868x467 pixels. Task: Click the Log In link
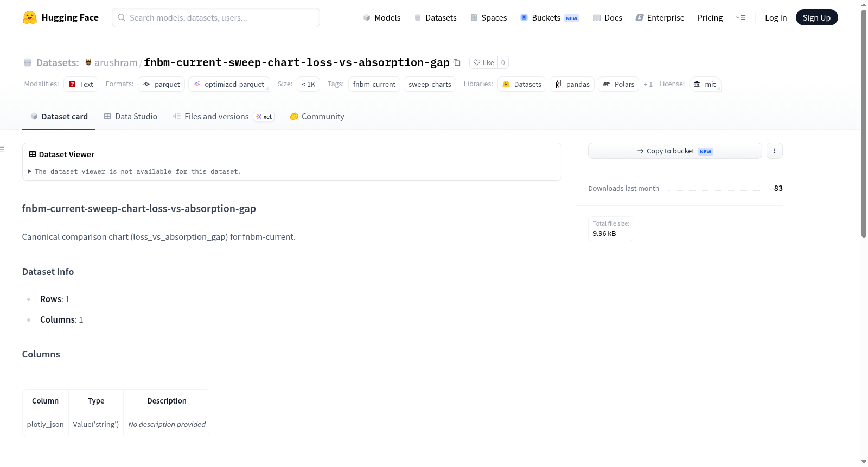775,17
